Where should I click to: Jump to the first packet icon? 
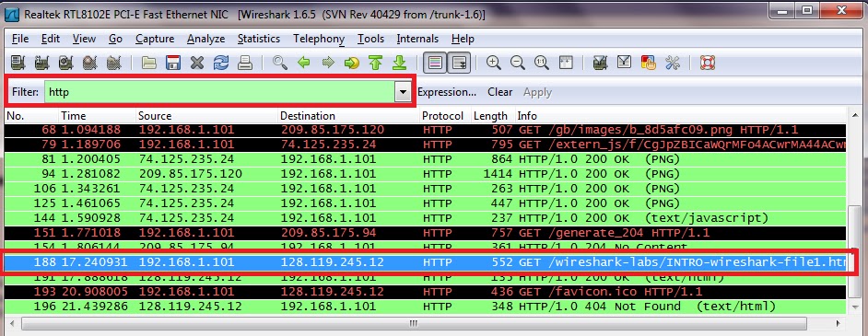click(x=376, y=63)
